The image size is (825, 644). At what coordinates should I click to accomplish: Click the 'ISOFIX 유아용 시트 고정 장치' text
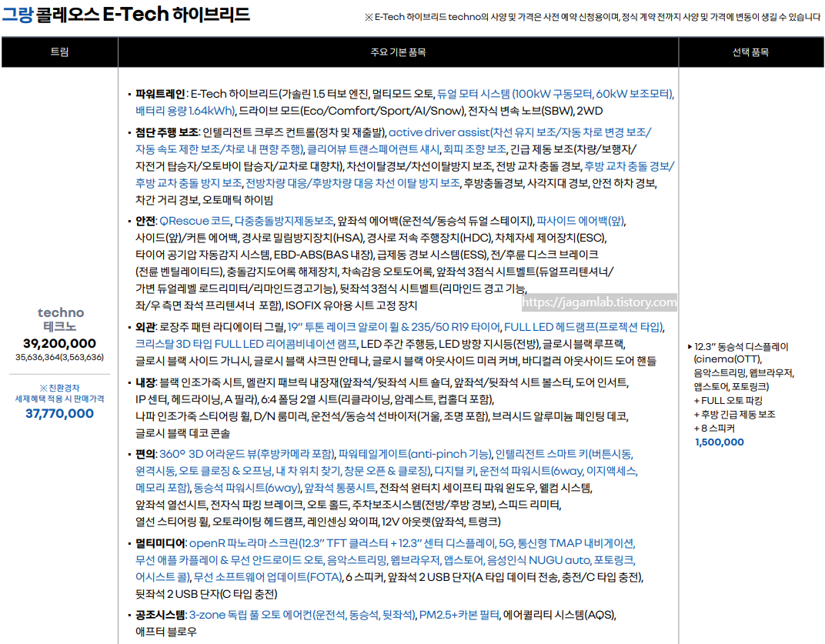(351, 305)
